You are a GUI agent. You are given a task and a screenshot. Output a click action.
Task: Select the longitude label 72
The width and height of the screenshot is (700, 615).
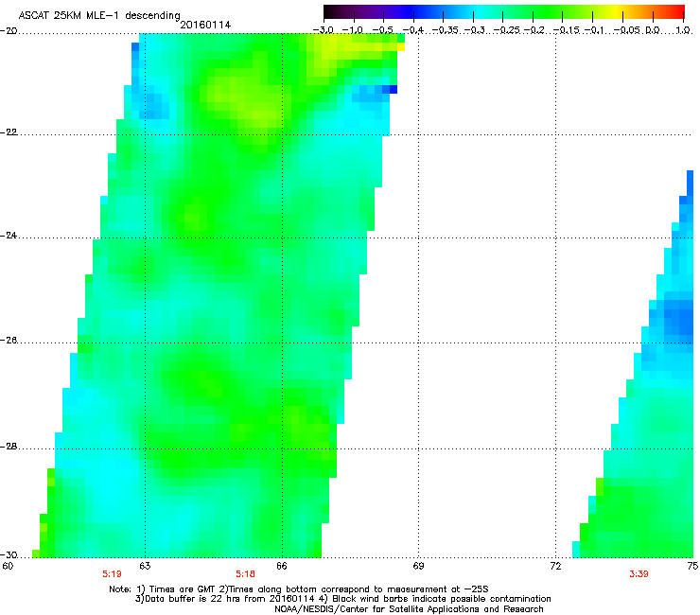click(555, 567)
